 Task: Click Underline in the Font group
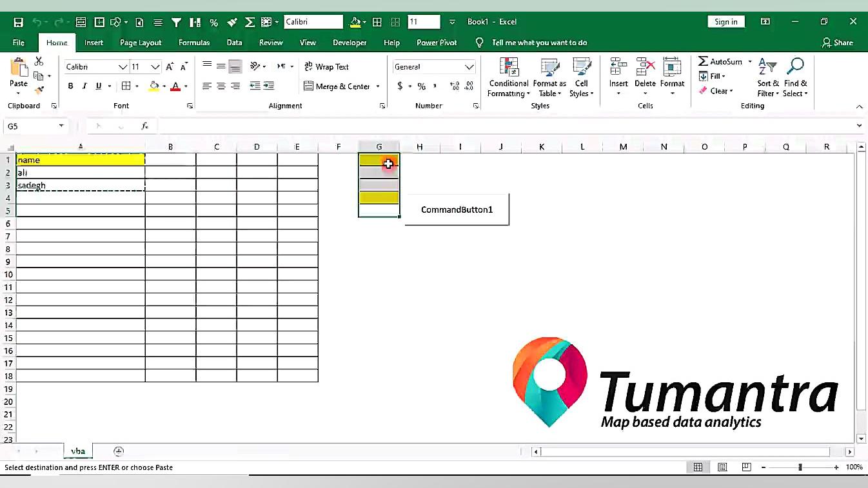pos(97,85)
